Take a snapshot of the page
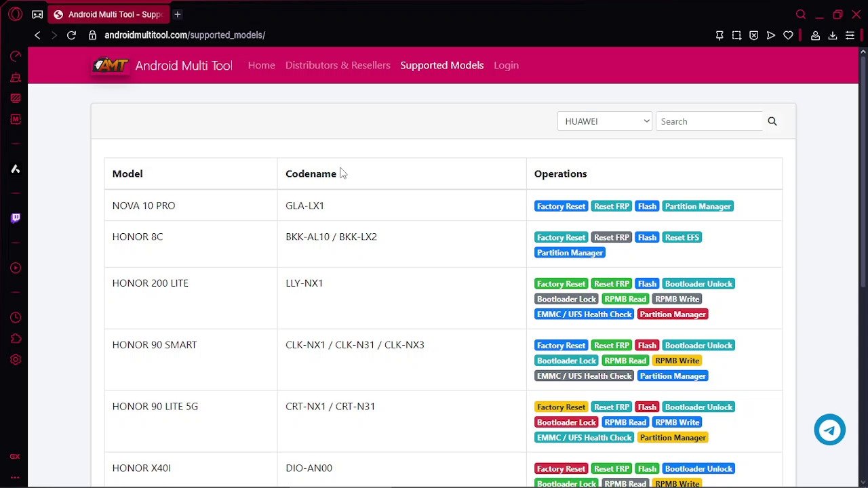This screenshot has width=868, height=488. (x=736, y=35)
